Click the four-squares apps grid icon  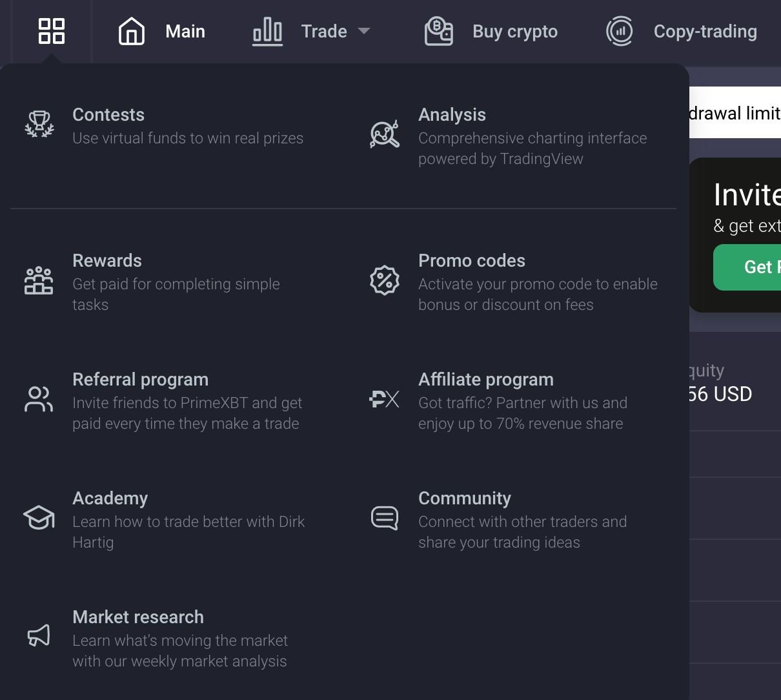52,31
